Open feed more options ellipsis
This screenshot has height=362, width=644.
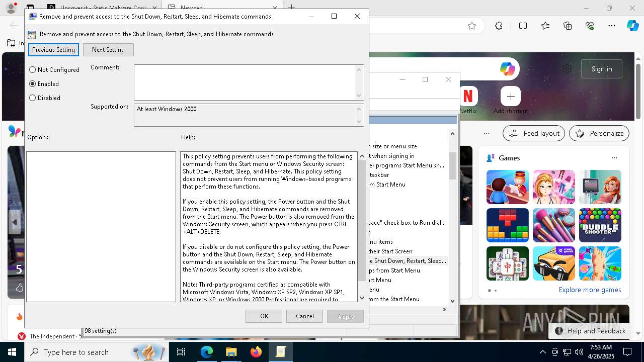(x=487, y=133)
